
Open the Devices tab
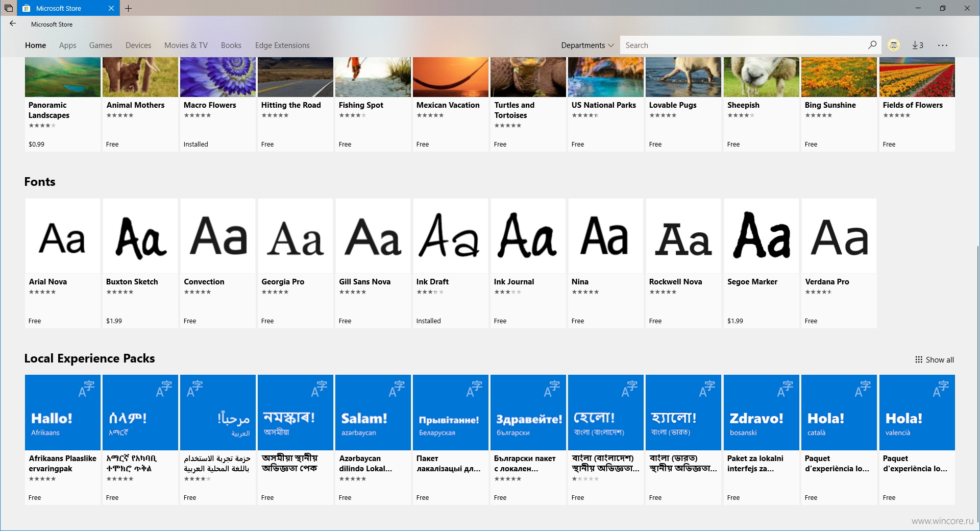pyautogui.click(x=138, y=45)
